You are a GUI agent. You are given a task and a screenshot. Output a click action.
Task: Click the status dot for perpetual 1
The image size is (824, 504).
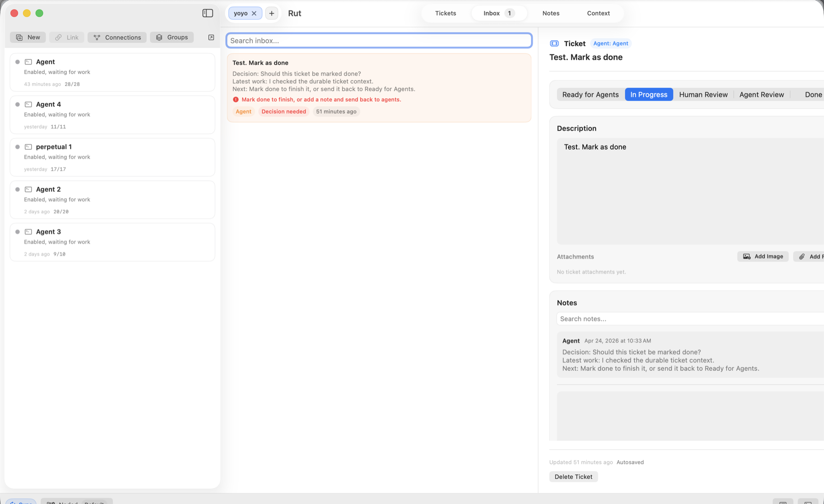(17, 147)
